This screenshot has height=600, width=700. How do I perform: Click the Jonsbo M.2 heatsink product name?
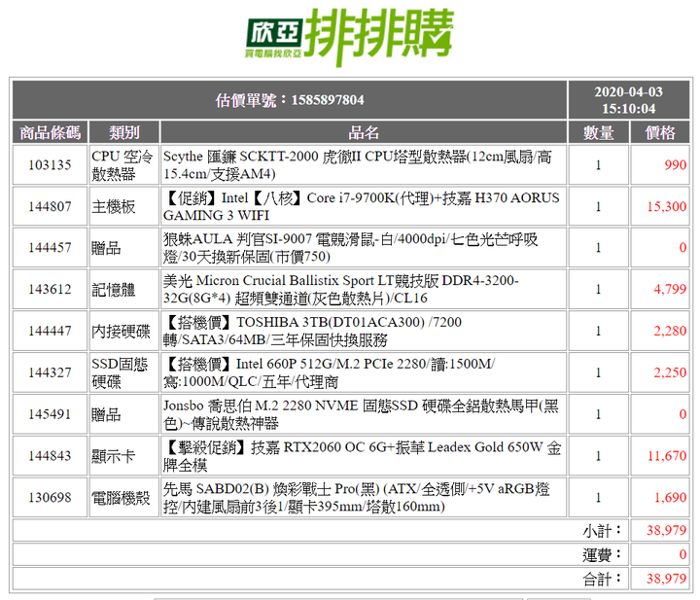(x=361, y=414)
